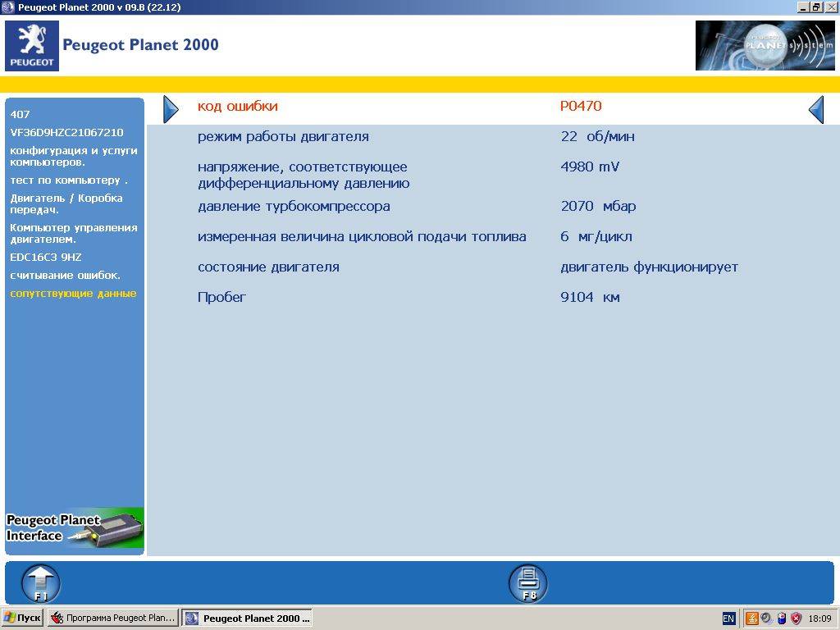Click the F8 print button

click(528, 583)
